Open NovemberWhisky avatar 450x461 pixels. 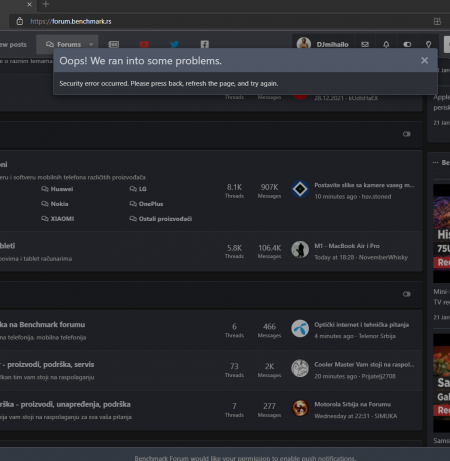(300, 250)
